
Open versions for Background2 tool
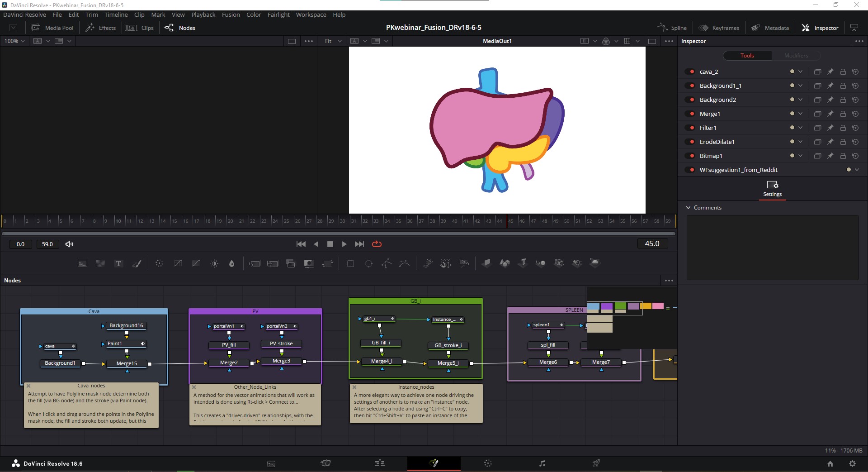(817, 100)
